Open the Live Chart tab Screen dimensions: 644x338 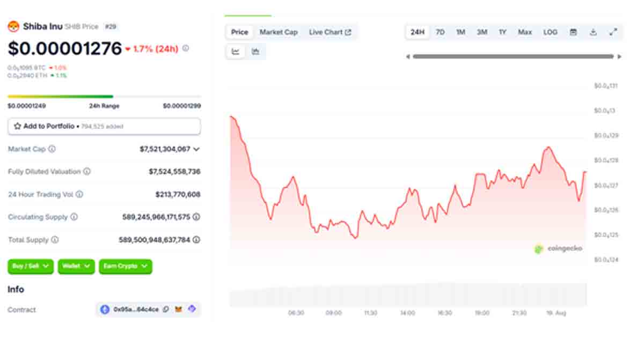(x=330, y=32)
